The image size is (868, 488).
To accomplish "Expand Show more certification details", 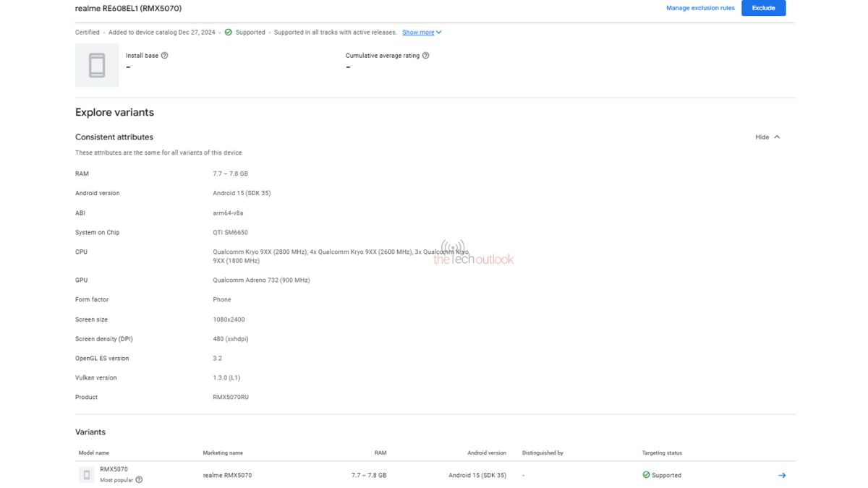I will [x=417, y=32].
